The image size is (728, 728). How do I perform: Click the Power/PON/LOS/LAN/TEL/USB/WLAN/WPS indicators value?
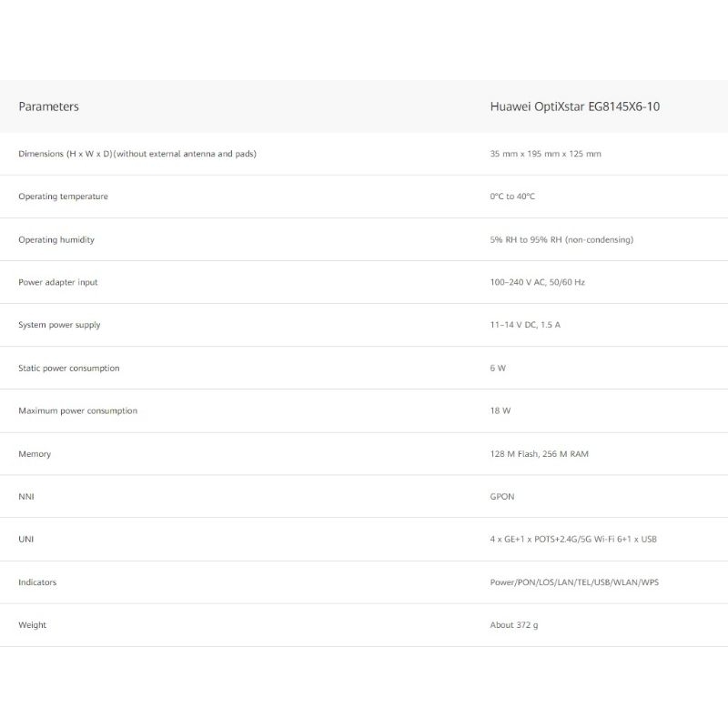pos(574,582)
